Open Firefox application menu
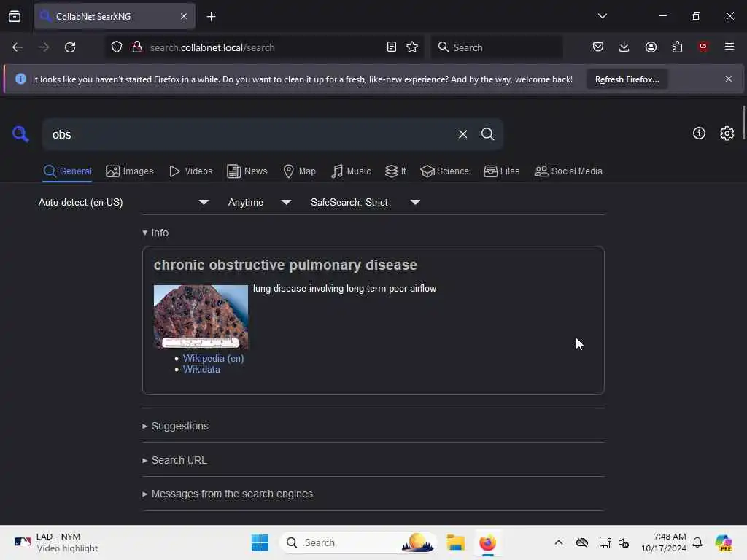 [x=729, y=47]
